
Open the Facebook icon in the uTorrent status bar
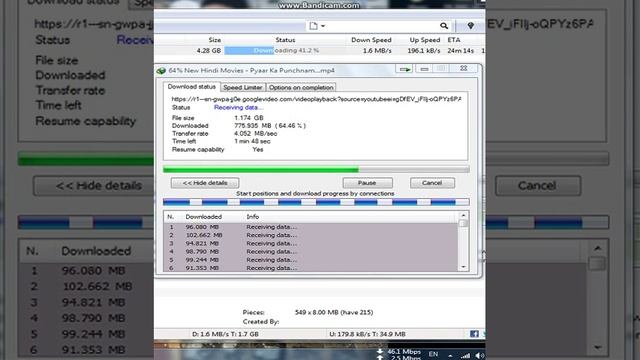coord(474,334)
